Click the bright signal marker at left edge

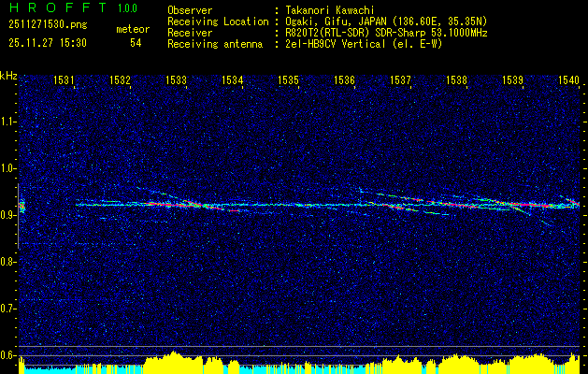click(x=22, y=206)
